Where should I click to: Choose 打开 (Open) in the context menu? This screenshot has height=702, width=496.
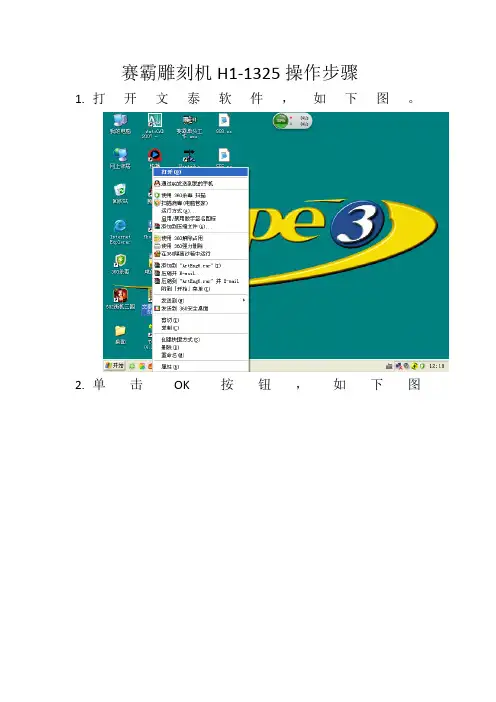point(201,172)
